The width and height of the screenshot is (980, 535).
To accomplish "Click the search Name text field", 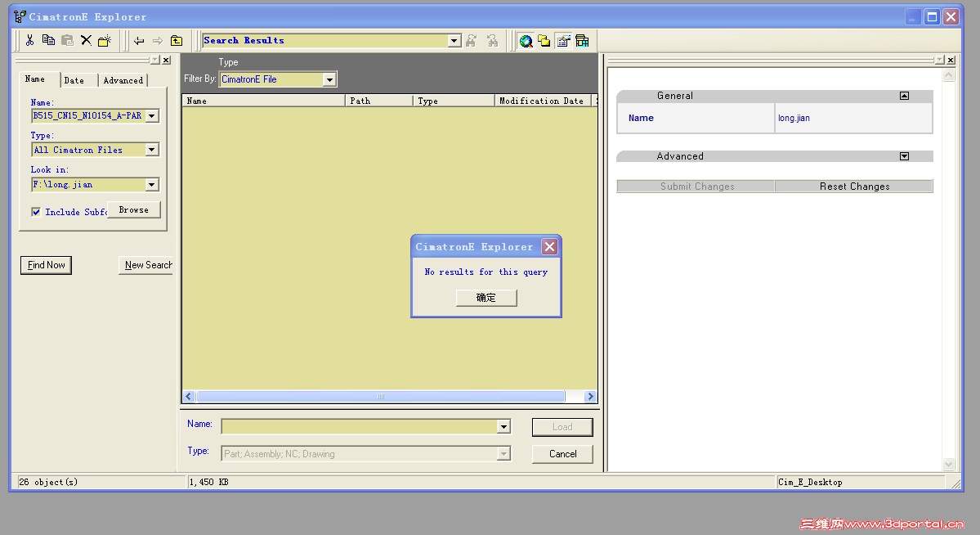I will [x=88, y=116].
